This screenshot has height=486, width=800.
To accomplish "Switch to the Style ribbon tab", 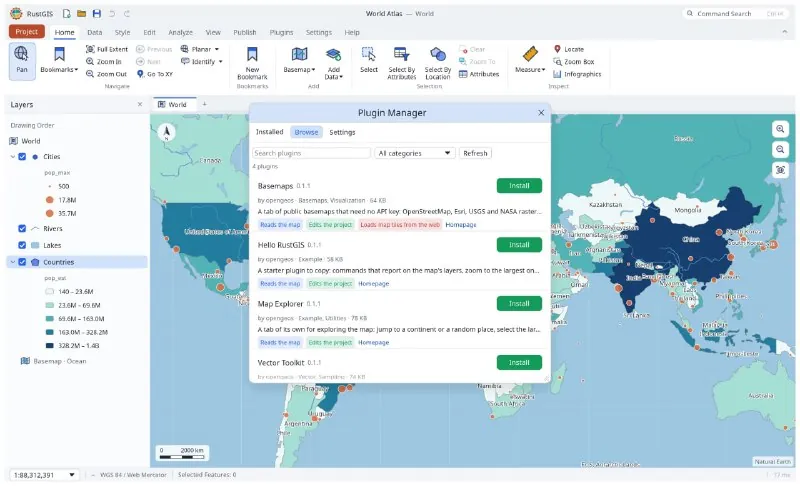I will click(x=122, y=32).
